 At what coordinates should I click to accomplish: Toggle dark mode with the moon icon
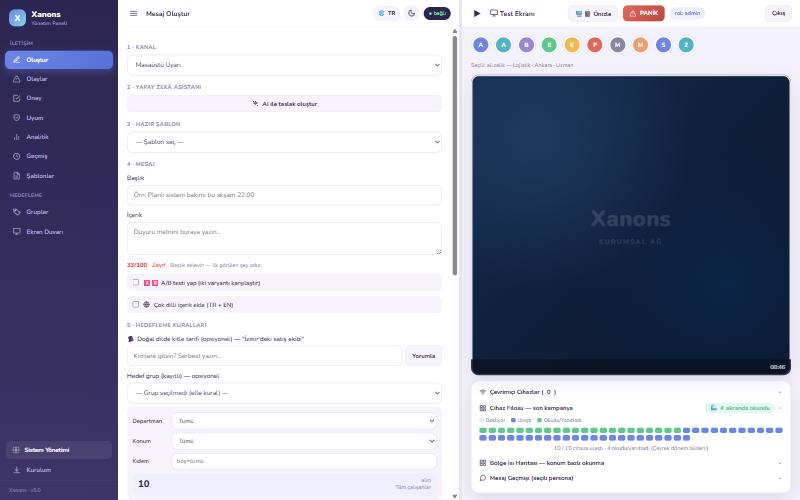pyautogui.click(x=412, y=13)
